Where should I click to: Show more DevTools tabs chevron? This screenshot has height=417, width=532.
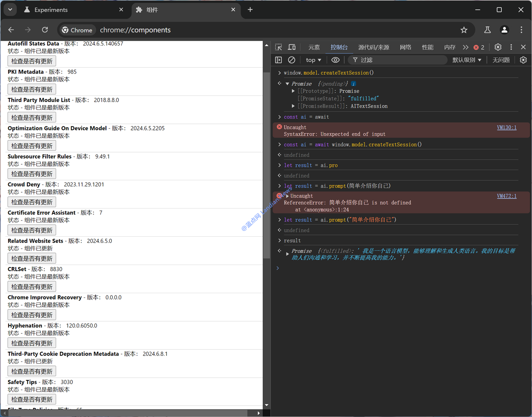pyautogui.click(x=465, y=47)
